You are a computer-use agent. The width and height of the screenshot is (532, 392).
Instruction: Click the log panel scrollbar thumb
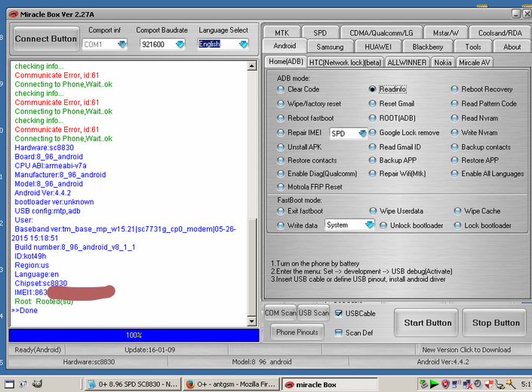coord(252,267)
